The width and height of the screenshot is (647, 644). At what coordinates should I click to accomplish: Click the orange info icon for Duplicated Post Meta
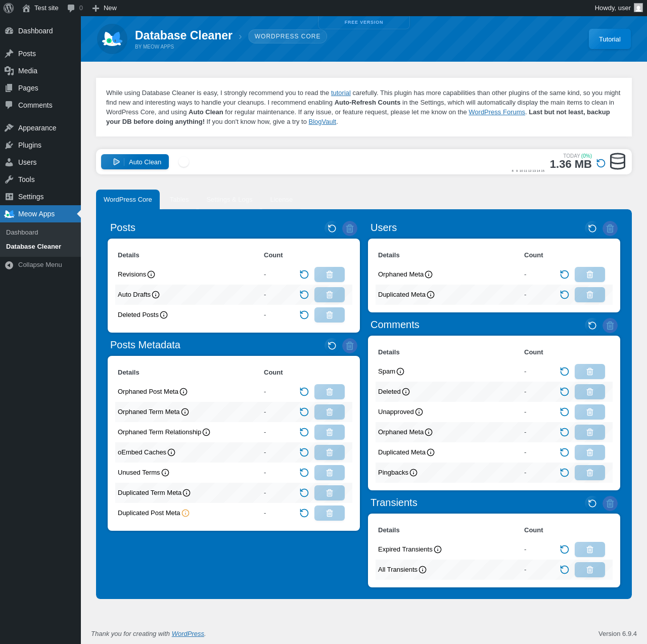coord(186,513)
